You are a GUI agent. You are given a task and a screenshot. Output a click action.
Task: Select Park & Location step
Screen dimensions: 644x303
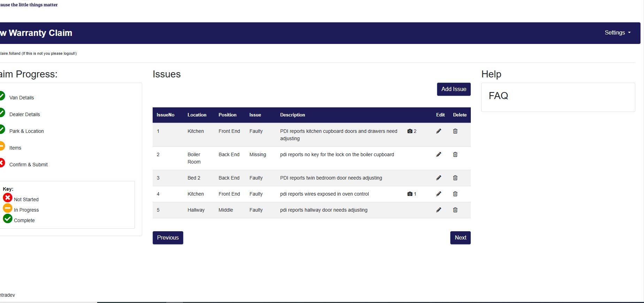coord(26,131)
